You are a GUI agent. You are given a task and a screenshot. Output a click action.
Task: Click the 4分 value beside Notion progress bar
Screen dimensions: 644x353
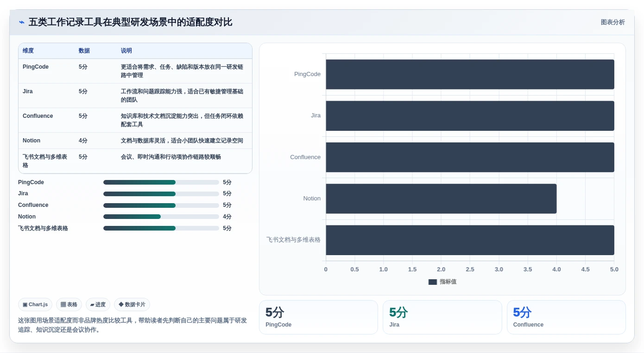[x=227, y=217]
